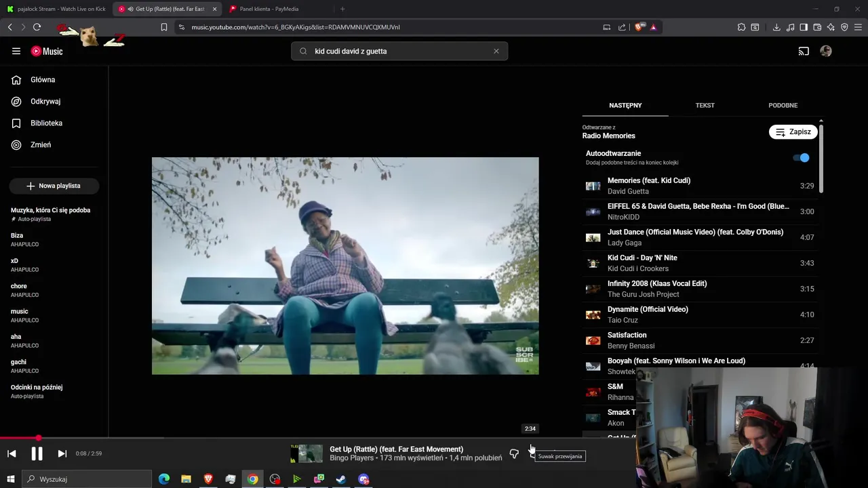Click Nowa playlista button

click(54, 186)
